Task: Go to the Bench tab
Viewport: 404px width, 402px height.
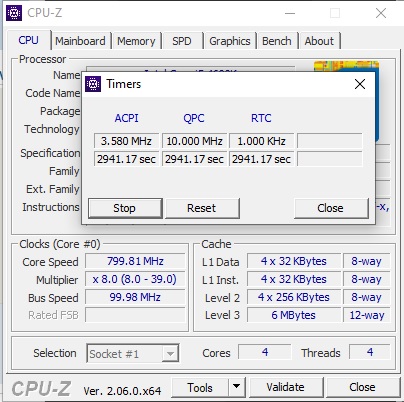Action: click(x=277, y=41)
